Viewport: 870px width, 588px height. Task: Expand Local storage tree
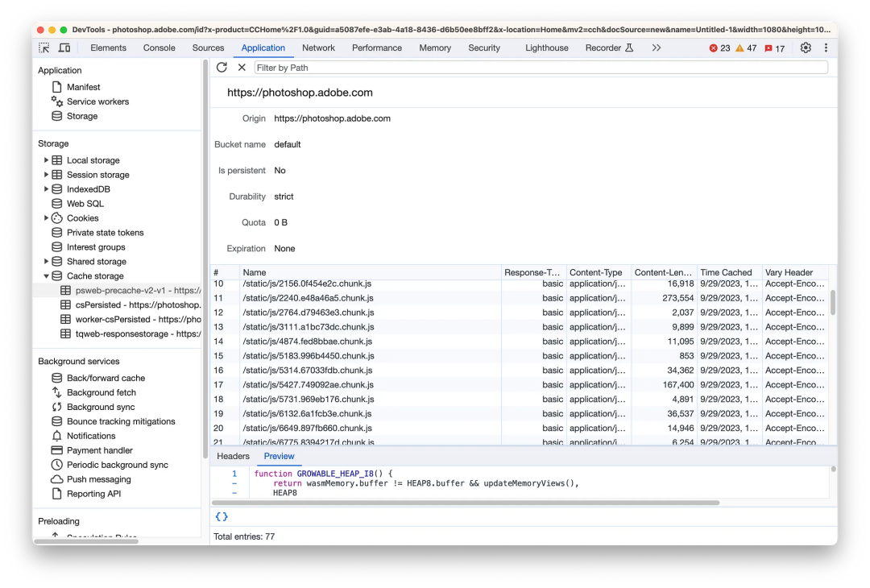click(46, 159)
